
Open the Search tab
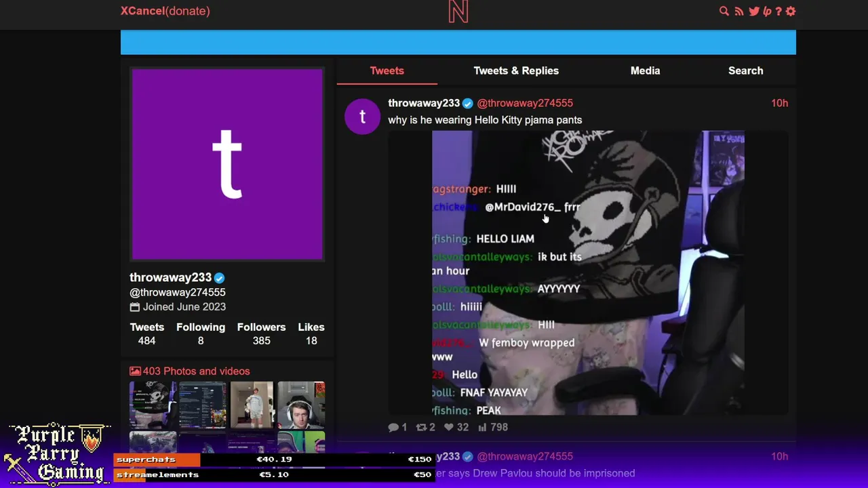pyautogui.click(x=745, y=70)
